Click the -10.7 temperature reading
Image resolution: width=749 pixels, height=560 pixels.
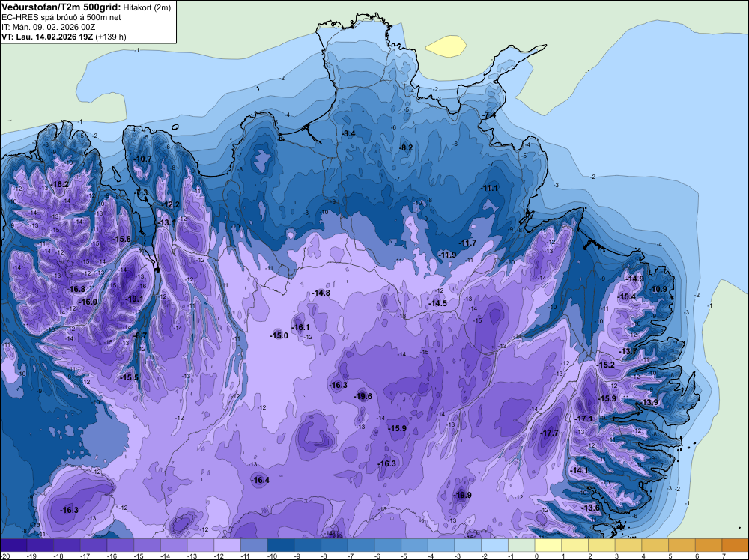pos(143,159)
